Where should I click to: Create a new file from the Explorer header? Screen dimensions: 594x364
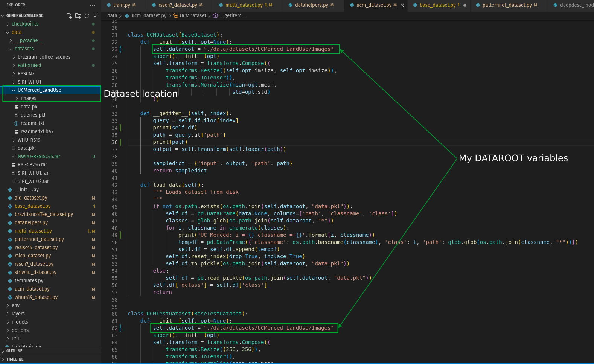click(x=69, y=16)
